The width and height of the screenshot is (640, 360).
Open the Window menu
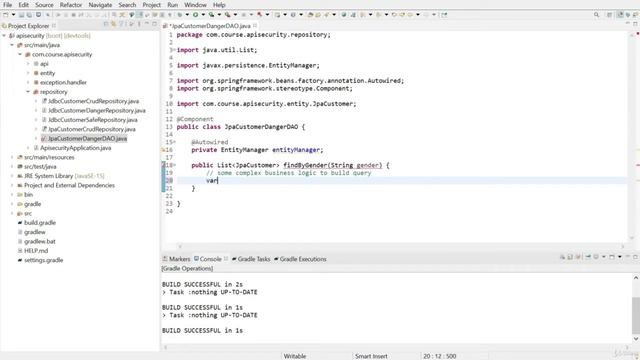pos(195,5)
